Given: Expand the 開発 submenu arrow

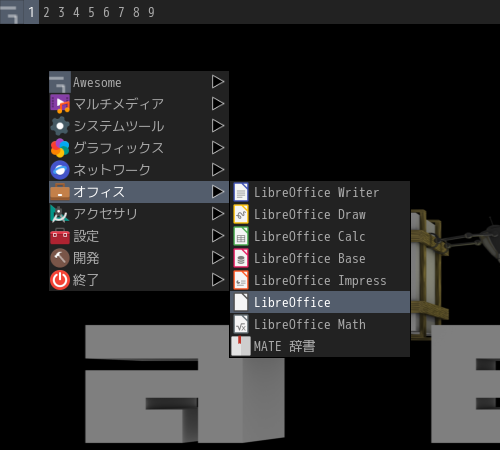Looking at the screenshot, I should pyautogui.click(x=218, y=258).
